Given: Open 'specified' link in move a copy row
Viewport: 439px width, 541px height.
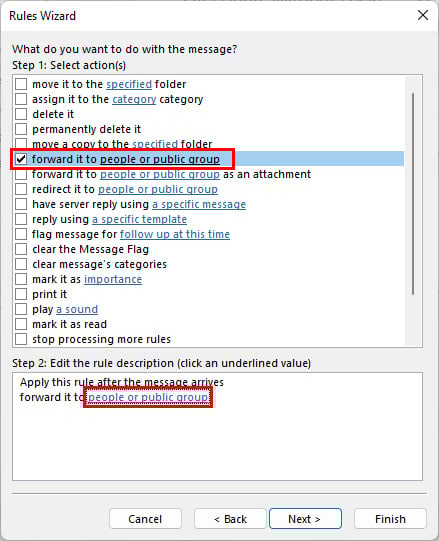Looking at the screenshot, I should 155,144.
